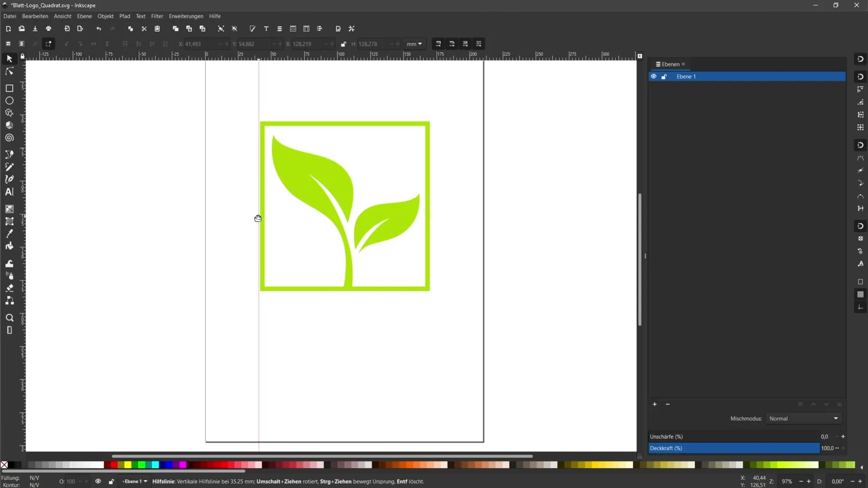Toggle lock on Ebene 1
The width and height of the screenshot is (868, 488).
[665, 76]
